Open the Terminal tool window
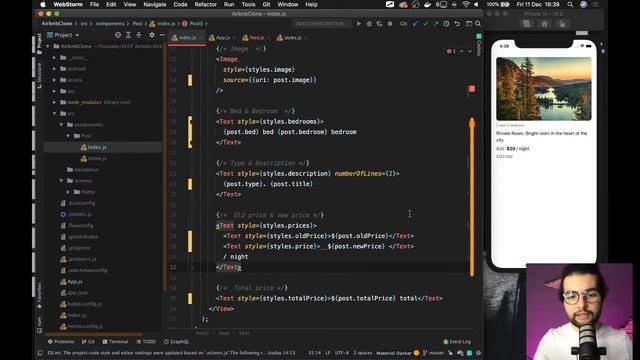Image resolution: width=640 pixels, height=360 pixels. pyautogui.click(x=116, y=342)
